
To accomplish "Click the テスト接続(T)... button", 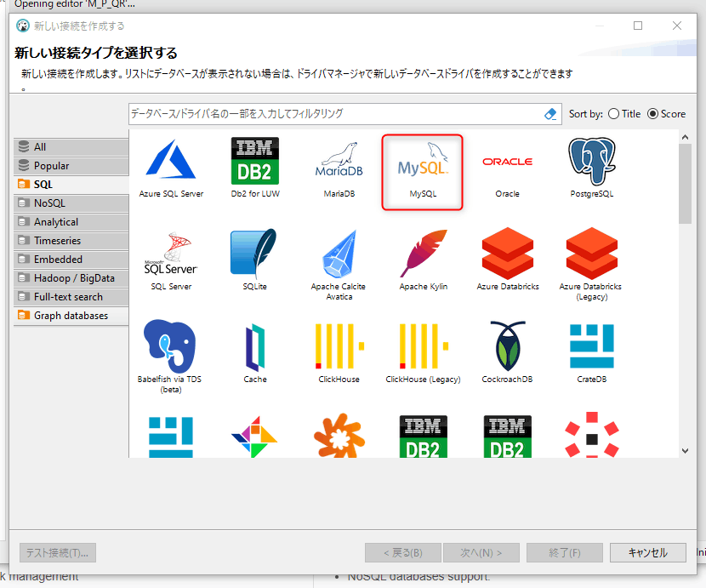I will [58, 553].
